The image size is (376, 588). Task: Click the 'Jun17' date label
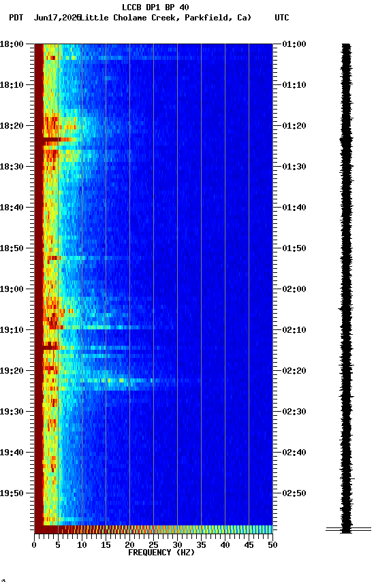[x=45, y=18]
